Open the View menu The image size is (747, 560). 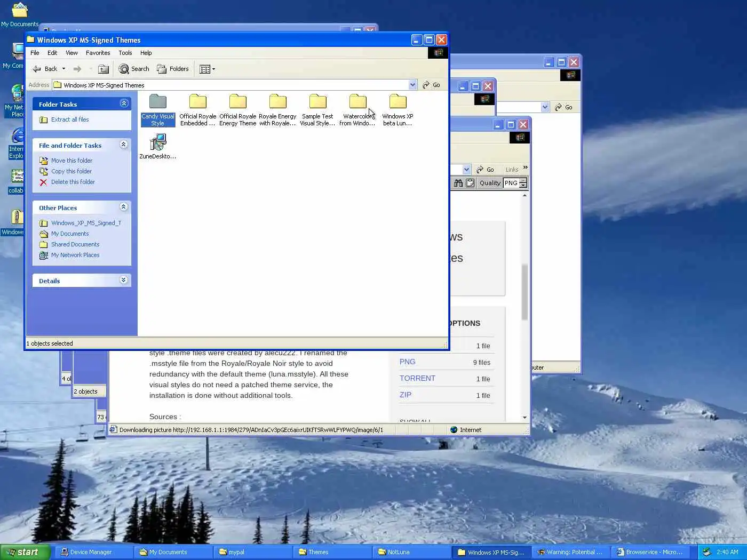pos(71,53)
